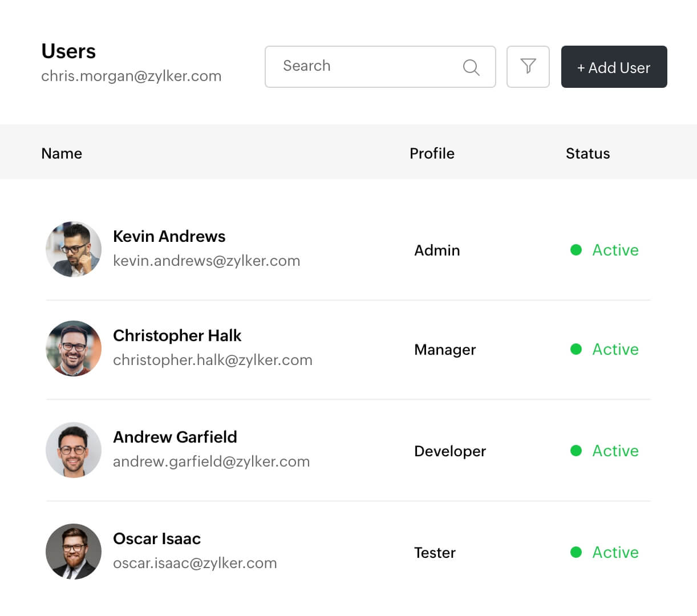Click the magnifying glass search icon
This screenshot has width=697, height=616.
tap(471, 67)
